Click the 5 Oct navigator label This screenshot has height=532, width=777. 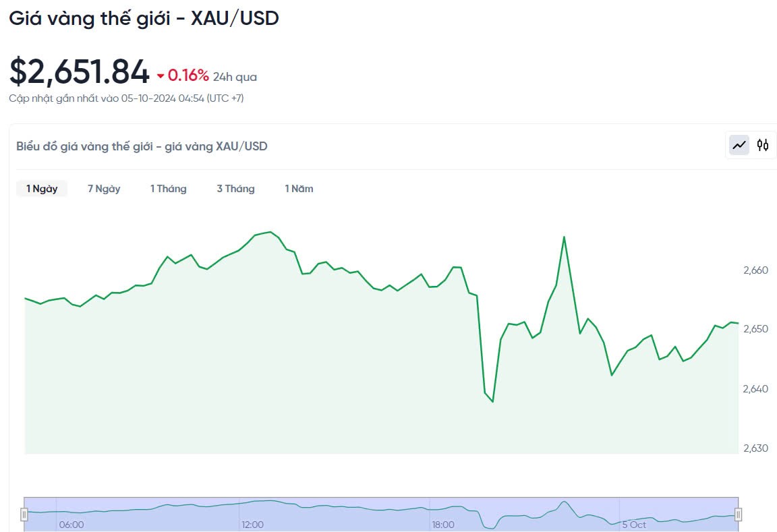point(634,525)
